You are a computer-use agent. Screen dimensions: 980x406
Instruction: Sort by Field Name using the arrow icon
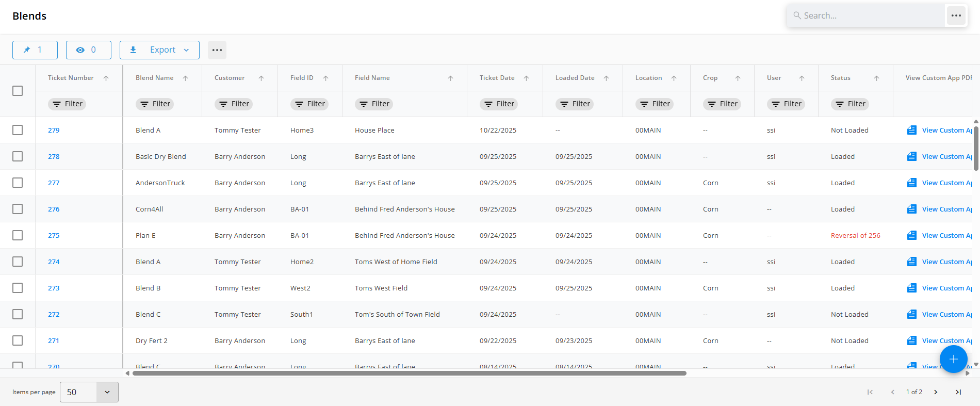tap(450, 78)
